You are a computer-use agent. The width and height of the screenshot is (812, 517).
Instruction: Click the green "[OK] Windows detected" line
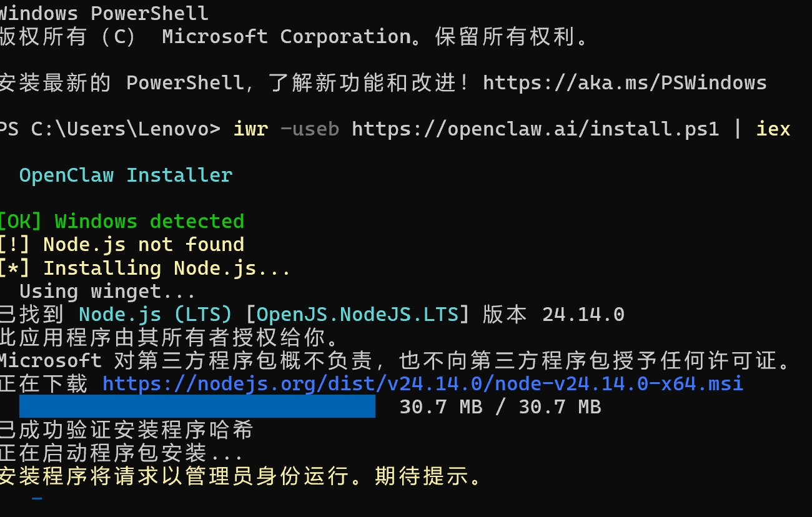122,222
